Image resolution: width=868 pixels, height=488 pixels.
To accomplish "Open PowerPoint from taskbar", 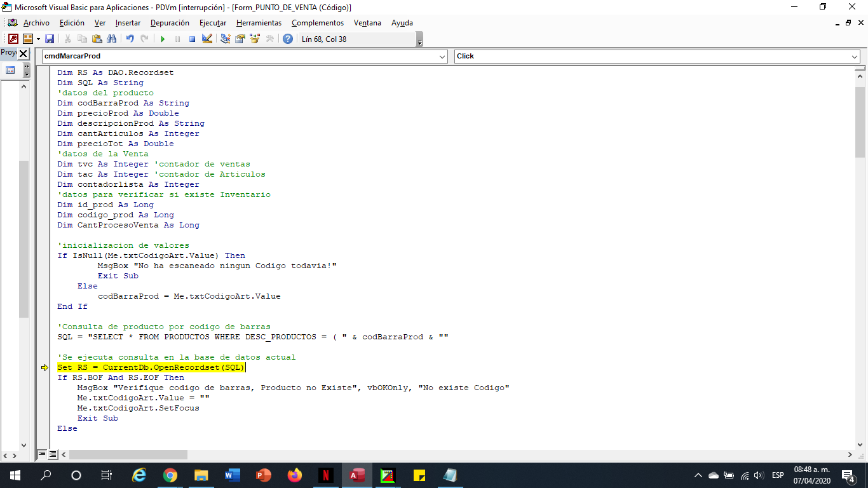I will [262, 475].
